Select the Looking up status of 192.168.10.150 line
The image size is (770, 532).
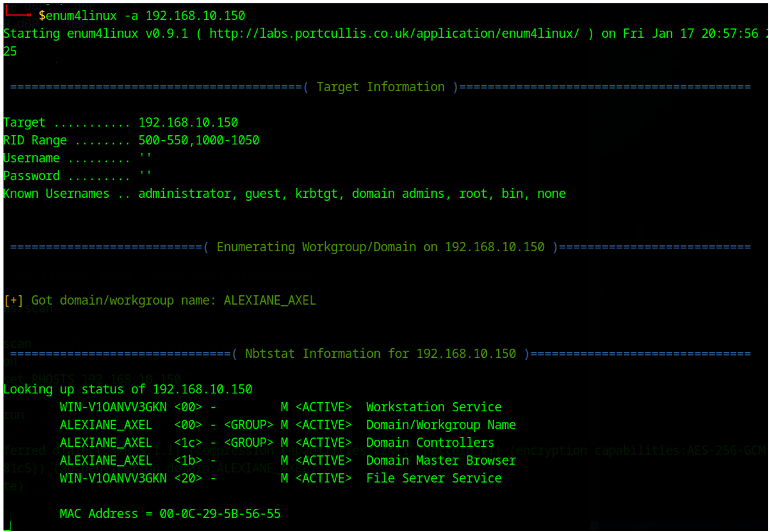tap(128, 389)
